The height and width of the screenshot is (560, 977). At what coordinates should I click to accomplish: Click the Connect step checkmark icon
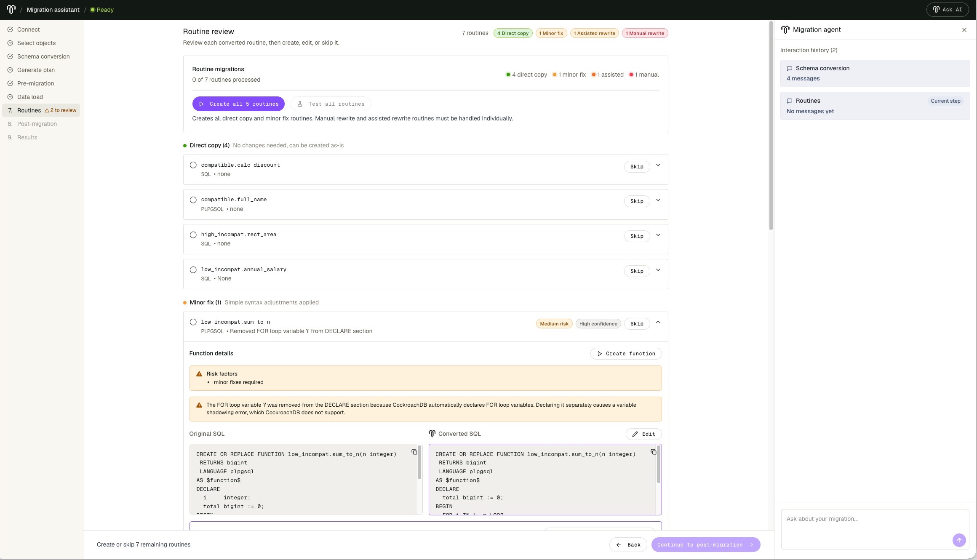[x=10, y=29]
